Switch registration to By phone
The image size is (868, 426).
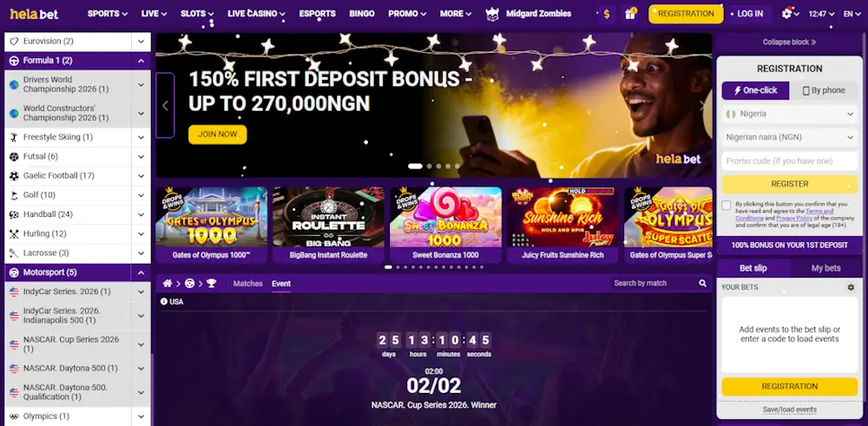coord(824,90)
